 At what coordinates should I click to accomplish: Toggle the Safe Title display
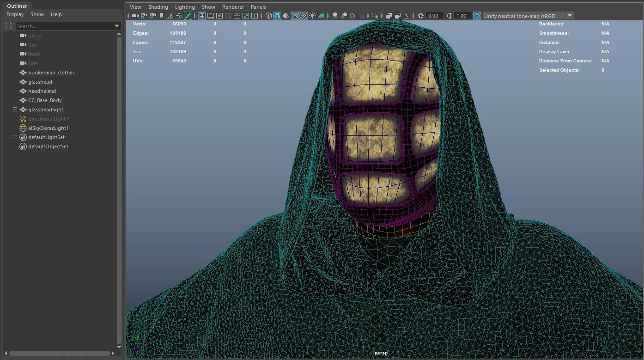point(255,16)
